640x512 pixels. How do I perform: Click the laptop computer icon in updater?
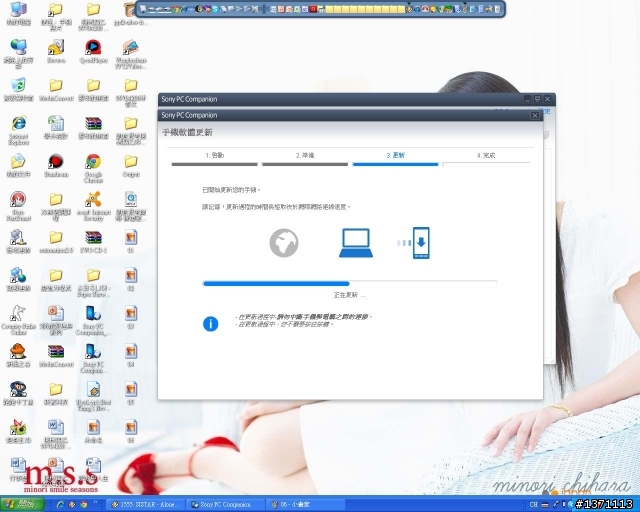(356, 243)
